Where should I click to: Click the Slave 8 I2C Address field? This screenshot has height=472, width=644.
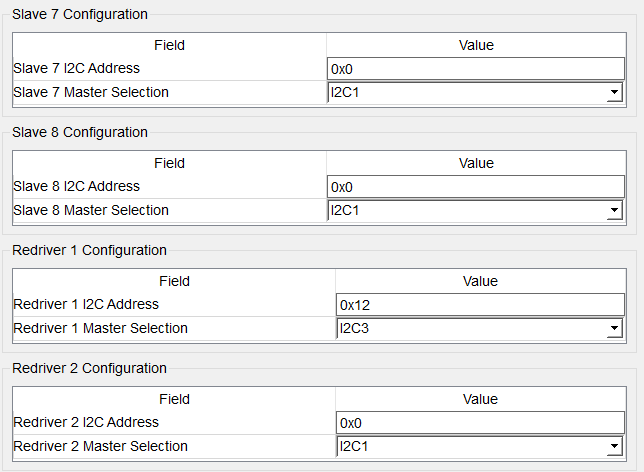[x=475, y=187]
